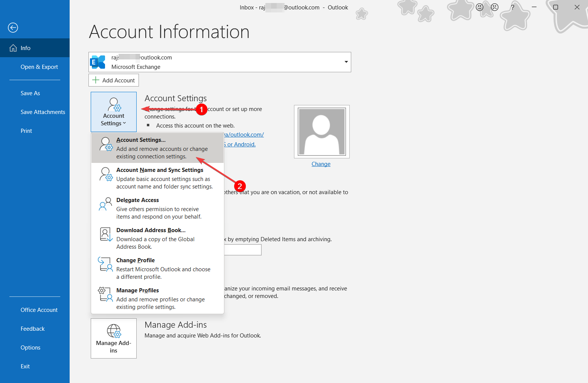Choose Manage Profiles menu entry

coord(158,298)
